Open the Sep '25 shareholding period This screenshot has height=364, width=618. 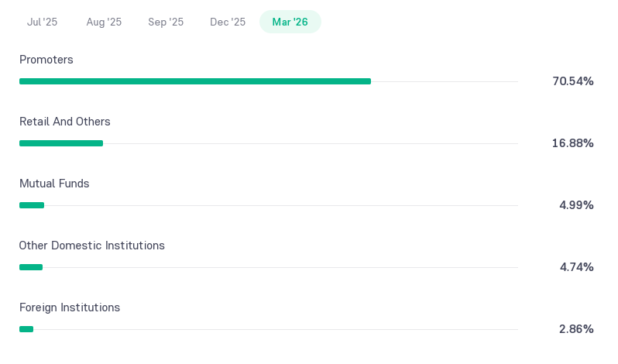coord(166,22)
